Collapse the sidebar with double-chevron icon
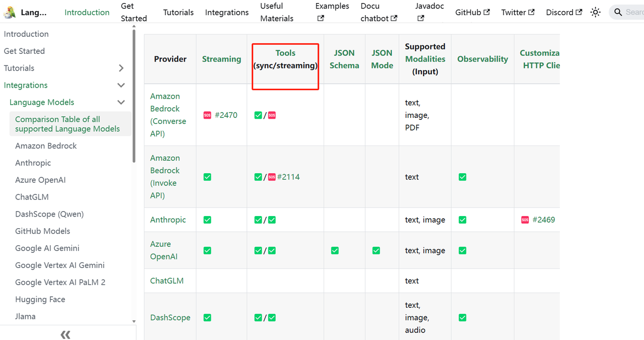The width and height of the screenshot is (644, 340). (65, 334)
